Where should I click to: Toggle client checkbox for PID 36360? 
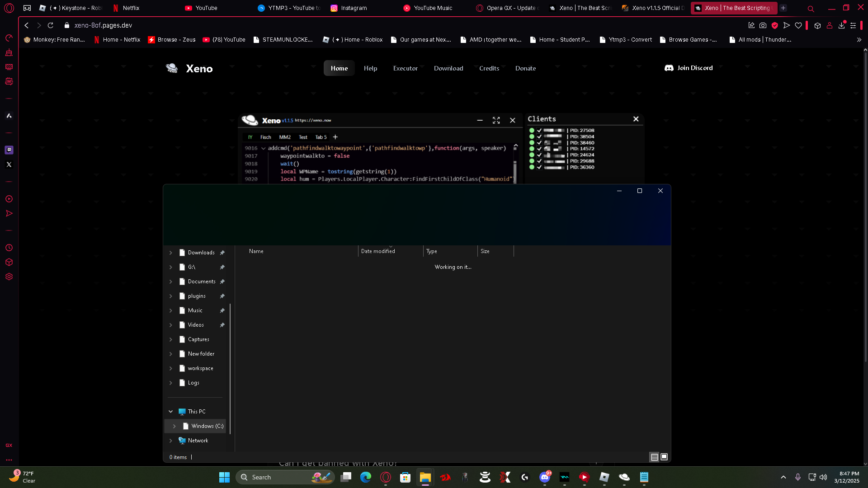[x=539, y=167]
